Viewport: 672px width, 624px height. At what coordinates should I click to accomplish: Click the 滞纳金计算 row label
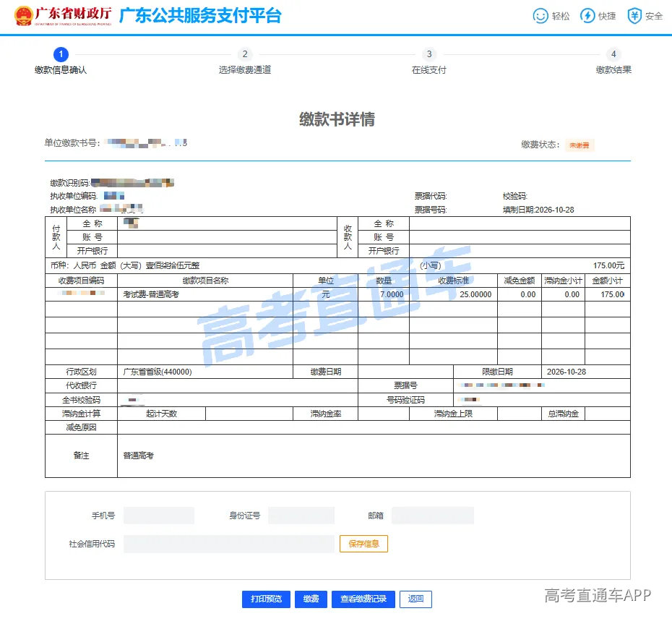pyautogui.click(x=81, y=414)
